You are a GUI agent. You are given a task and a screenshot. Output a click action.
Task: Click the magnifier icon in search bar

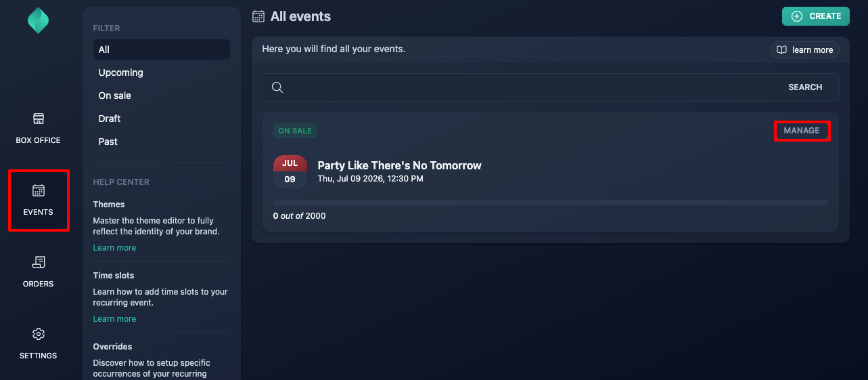pyautogui.click(x=277, y=87)
